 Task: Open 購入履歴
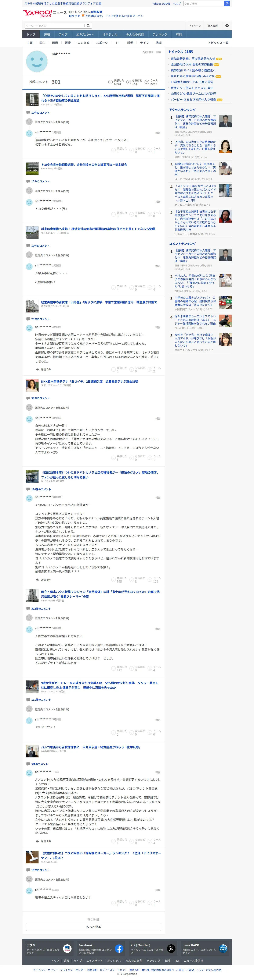tap(213, 26)
